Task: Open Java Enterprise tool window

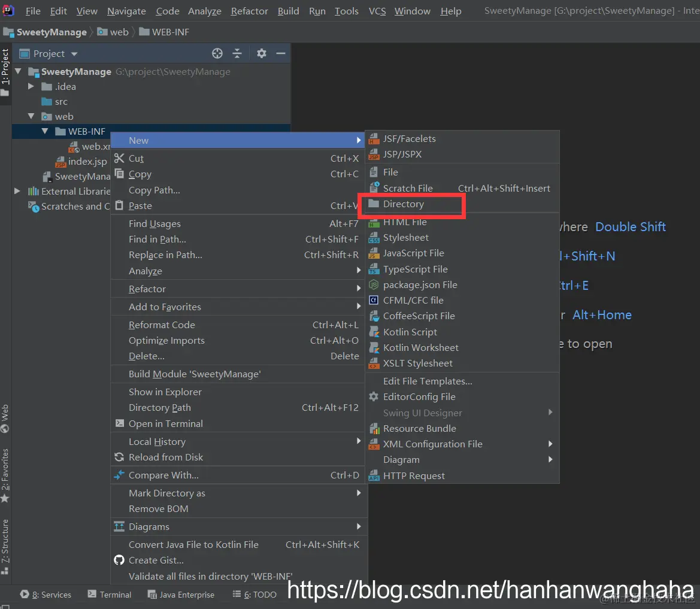Action: click(x=181, y=595)
